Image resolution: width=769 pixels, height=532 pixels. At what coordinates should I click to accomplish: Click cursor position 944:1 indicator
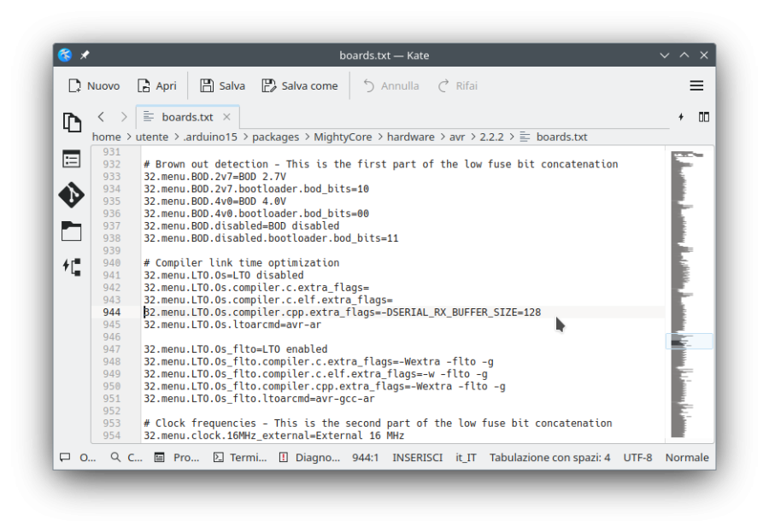click(x=366, y=458)
